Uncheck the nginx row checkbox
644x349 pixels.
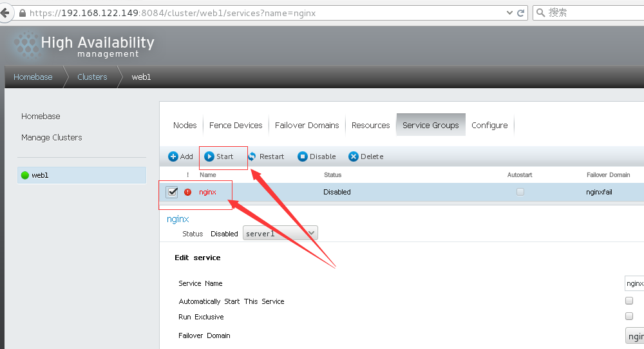[x=172, y=192]
